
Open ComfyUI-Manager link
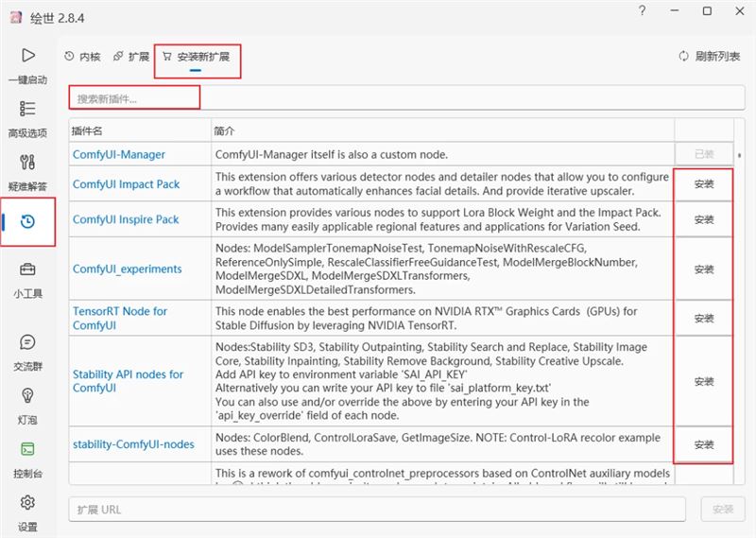119,154
